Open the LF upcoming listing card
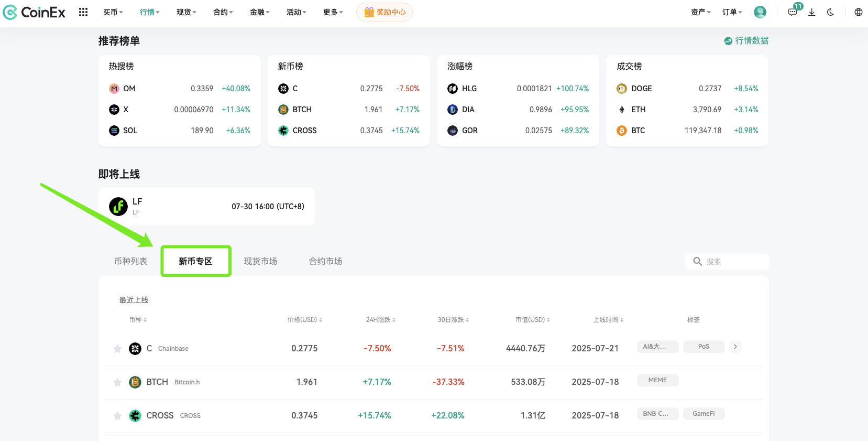This screenshot has width=868, height=441. (x=207, y=207)
